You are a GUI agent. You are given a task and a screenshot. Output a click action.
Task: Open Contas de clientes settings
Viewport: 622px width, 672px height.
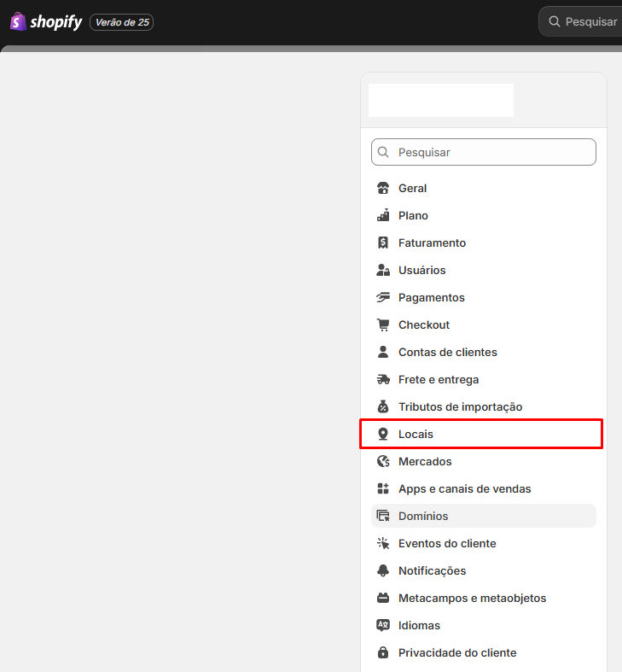484,353
